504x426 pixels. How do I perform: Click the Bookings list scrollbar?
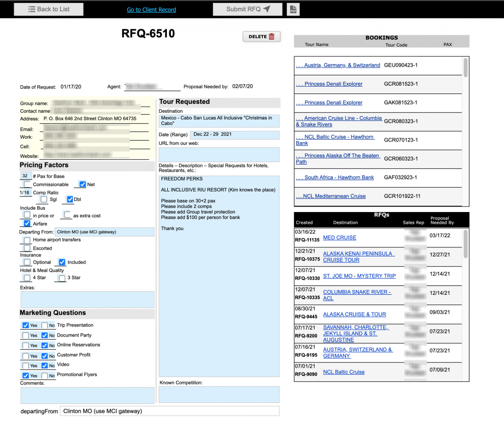pos(466,68)
